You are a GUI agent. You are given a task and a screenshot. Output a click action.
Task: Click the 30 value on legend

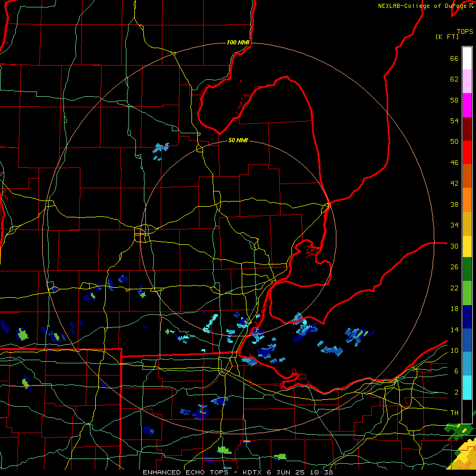pos(454,246)
